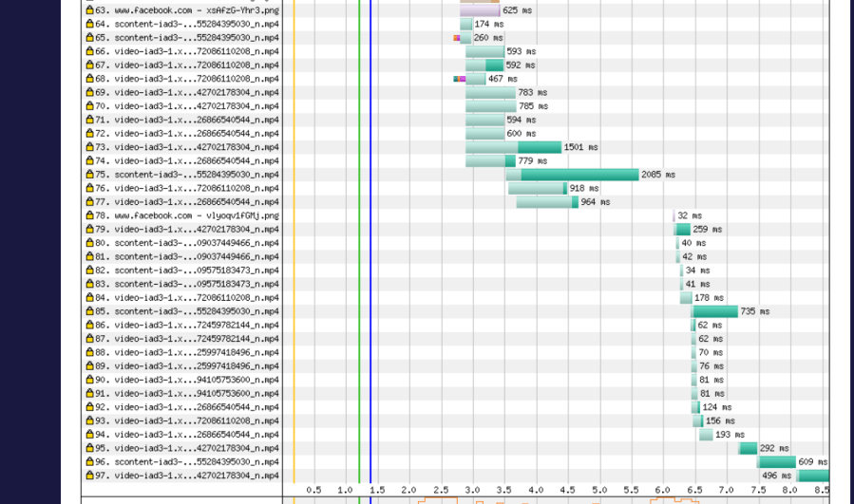Image resolution: width=854 pixels, height=504 pixels.
Task: Click the 7.0 second label on time axis
Action: [x=726, y=490]
